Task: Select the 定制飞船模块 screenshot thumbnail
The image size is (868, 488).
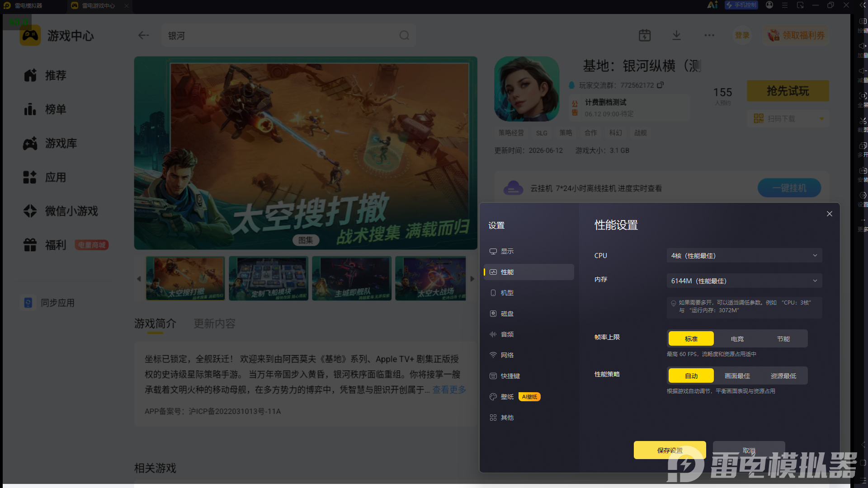Action: pyautogui.click(x=269, y=278)
